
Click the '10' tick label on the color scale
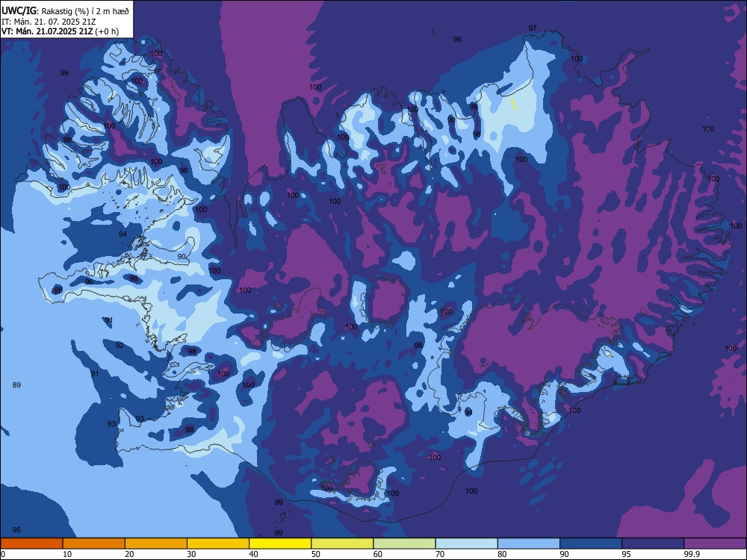pyautogui.click(x=67, y=554)
